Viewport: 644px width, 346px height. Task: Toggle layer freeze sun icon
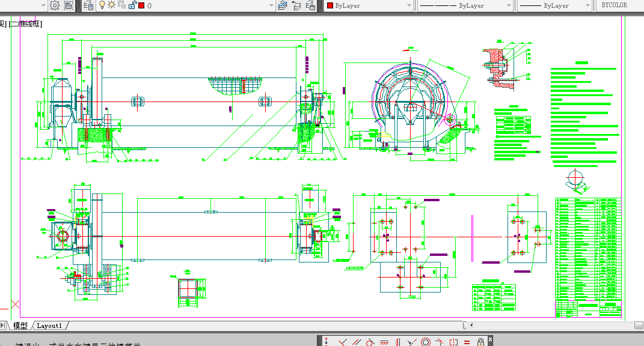tap(111, 5)
